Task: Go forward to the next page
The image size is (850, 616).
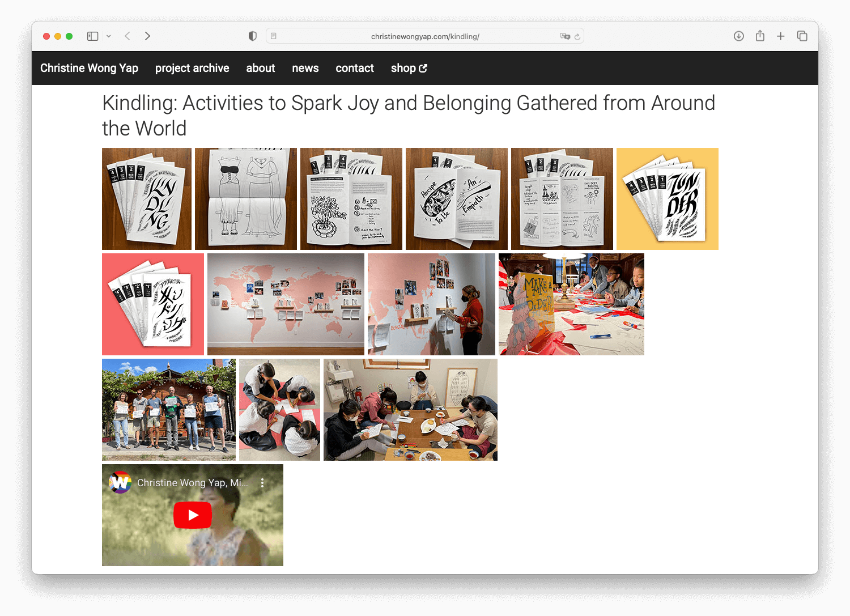Action: click(x=147, y=36)
